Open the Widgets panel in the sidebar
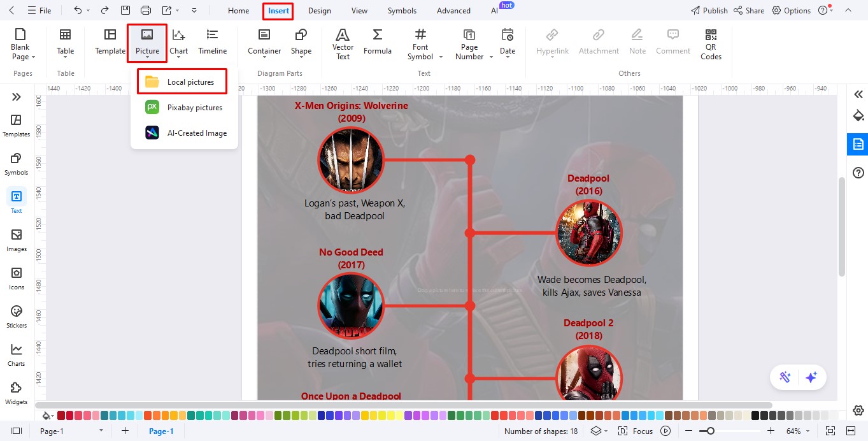Screen dimensions: 868x441 tap(17, 393)
